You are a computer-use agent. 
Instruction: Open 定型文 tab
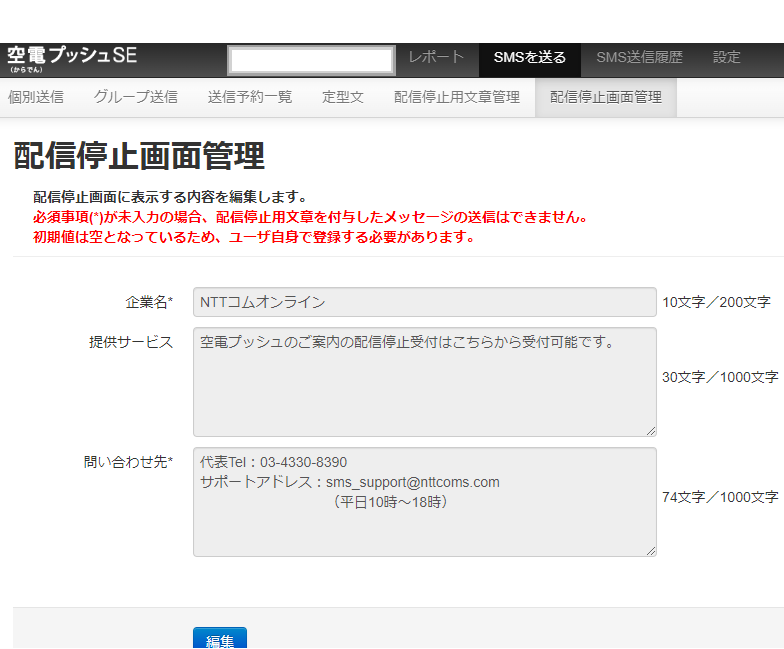(x=342, y=97)
